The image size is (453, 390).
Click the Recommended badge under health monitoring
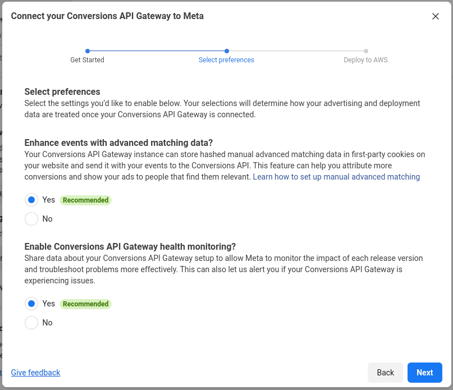click(86, 304)
